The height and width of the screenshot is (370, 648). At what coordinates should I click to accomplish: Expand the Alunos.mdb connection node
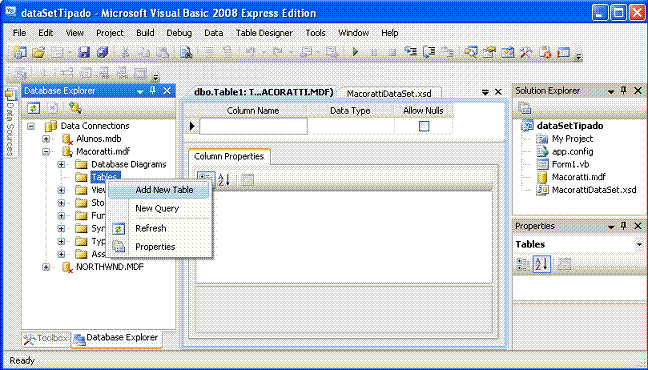[46, 139]
